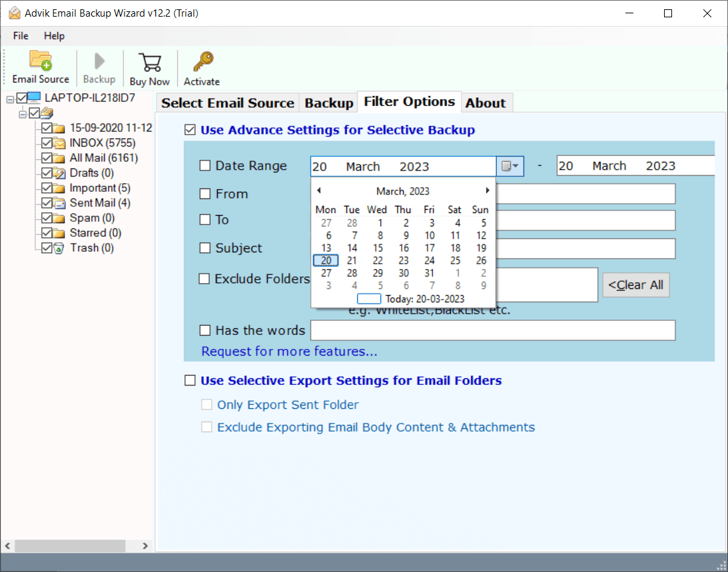Switch to the About tab
728x572 pixels.
[486, 103]
